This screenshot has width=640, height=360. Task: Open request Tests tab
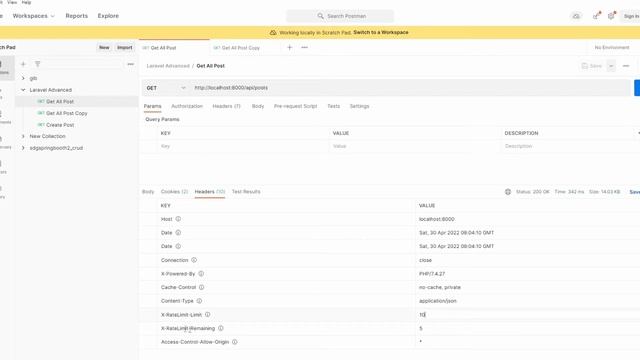click(x=333, y=106)
